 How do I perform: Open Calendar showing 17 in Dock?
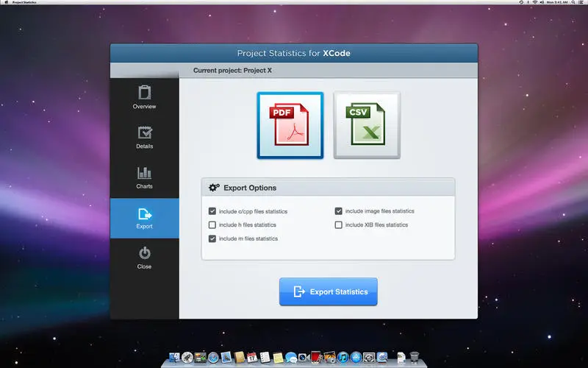[252, 358]
